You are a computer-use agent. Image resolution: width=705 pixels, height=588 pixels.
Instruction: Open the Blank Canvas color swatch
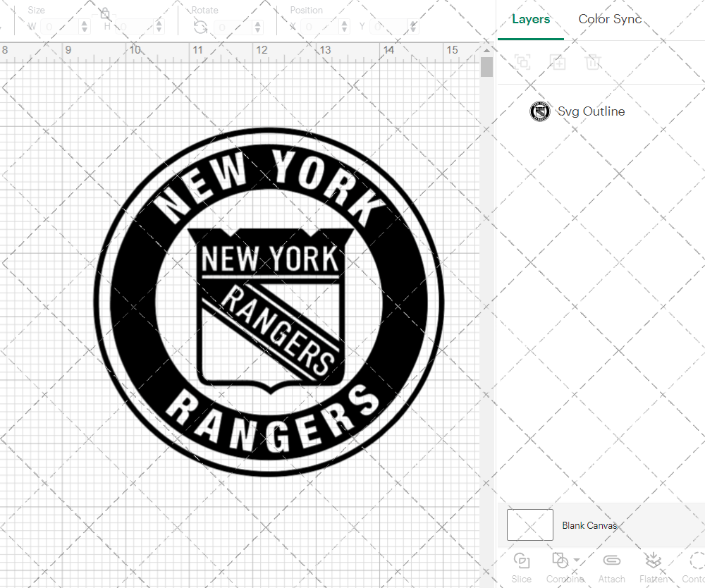point(529,525)
